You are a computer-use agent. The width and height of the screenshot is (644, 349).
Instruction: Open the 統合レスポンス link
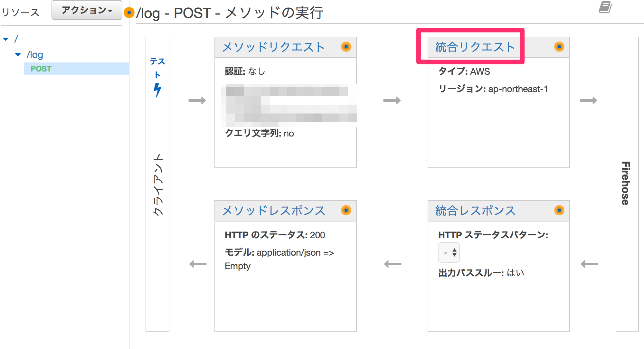[x=475, y=211]
